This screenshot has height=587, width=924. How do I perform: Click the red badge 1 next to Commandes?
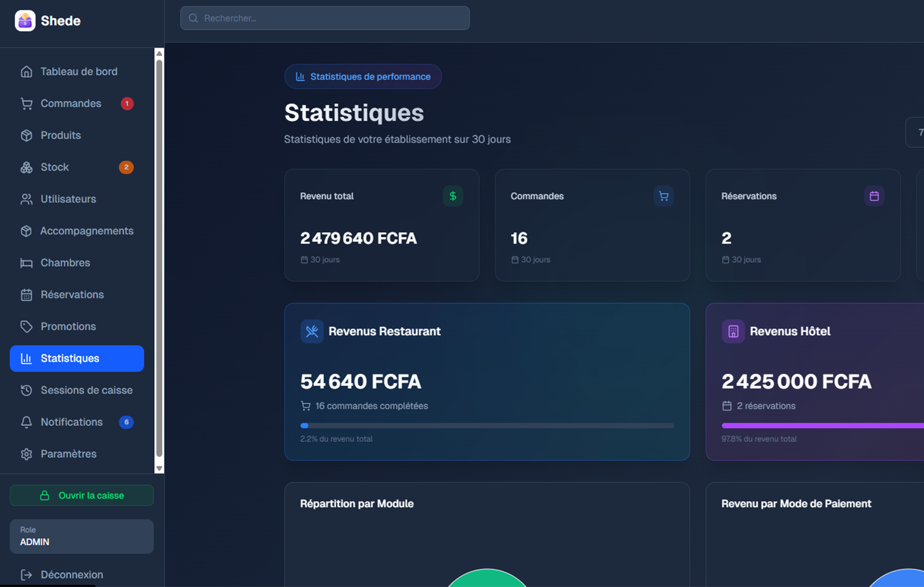pos(127,103)
